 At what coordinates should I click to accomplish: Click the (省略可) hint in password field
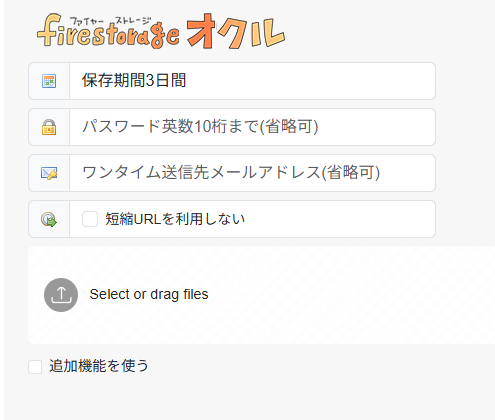[x=289, y=127]
